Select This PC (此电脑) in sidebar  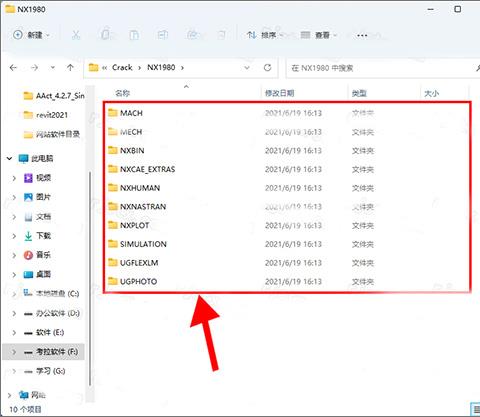click(x=36, y=158)
